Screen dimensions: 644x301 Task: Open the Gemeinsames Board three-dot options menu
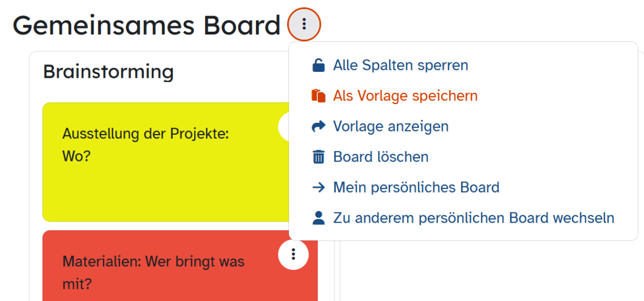pyautogui.click(x=304, y=24)
